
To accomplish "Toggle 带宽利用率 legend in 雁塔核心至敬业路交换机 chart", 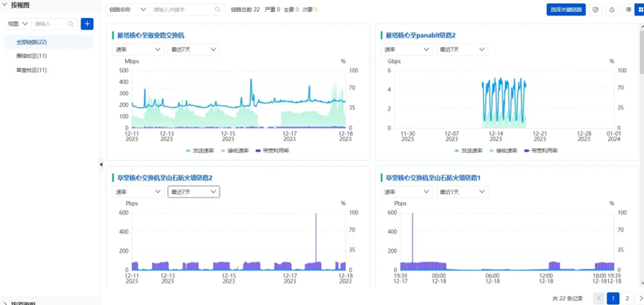I will 272,151.
